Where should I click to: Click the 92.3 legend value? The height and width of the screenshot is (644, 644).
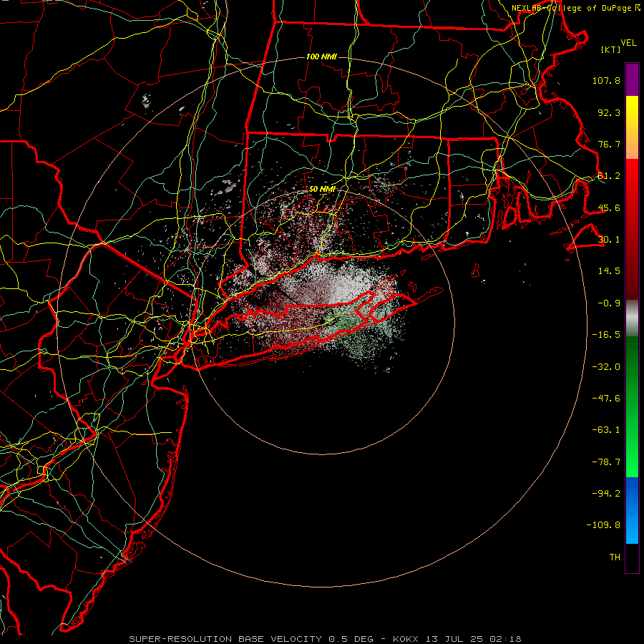click(609, 112)
